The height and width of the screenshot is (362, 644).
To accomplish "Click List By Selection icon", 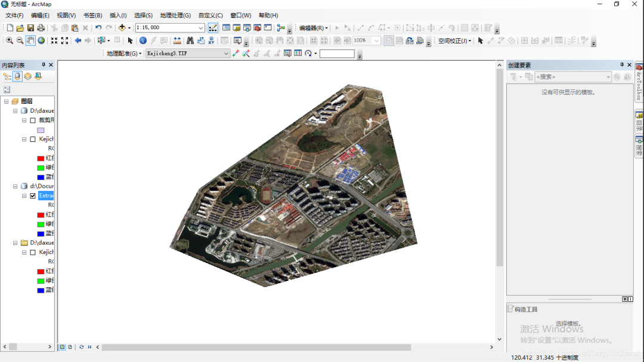I will click(x=38, y=76).
